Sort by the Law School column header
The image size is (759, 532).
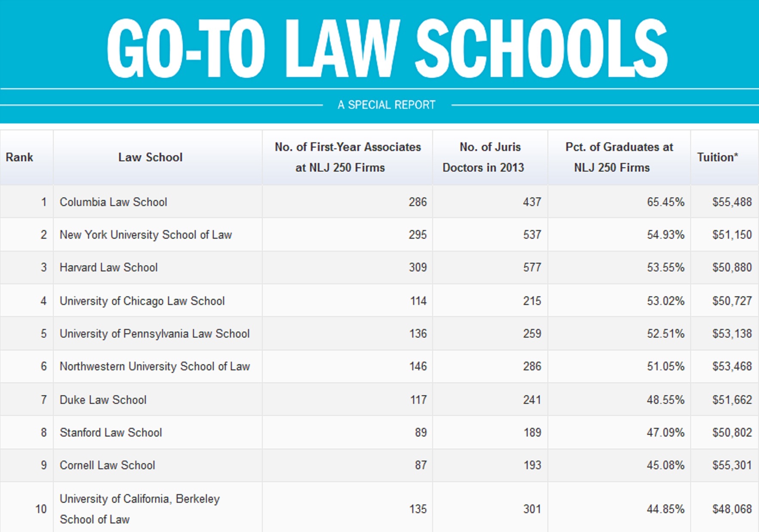click(x=150, y=157)
